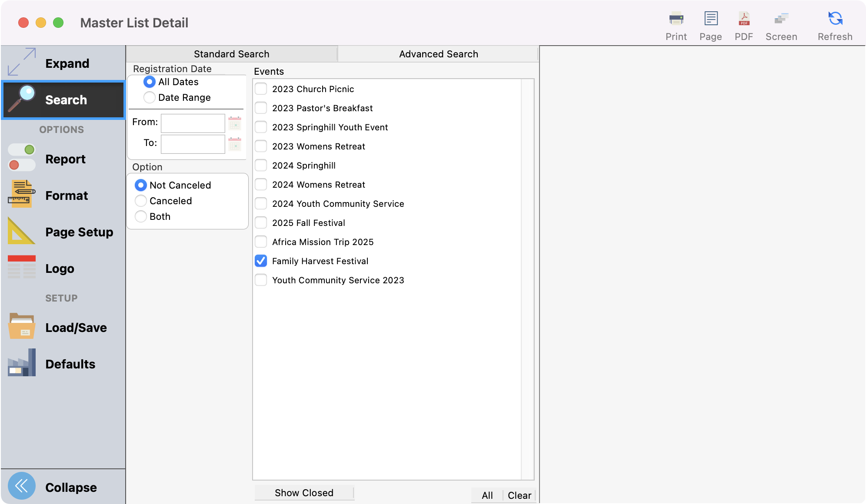Click the Show Closed button
The width and height of the screenshot is (866, 504).
(x=304, y=493)
